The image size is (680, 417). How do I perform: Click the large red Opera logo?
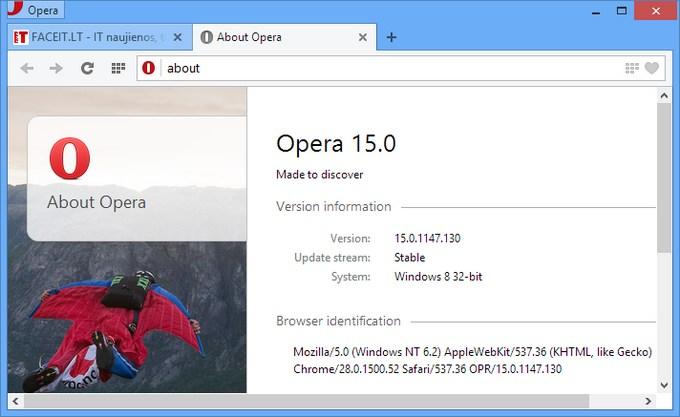(x=70, y=158)
